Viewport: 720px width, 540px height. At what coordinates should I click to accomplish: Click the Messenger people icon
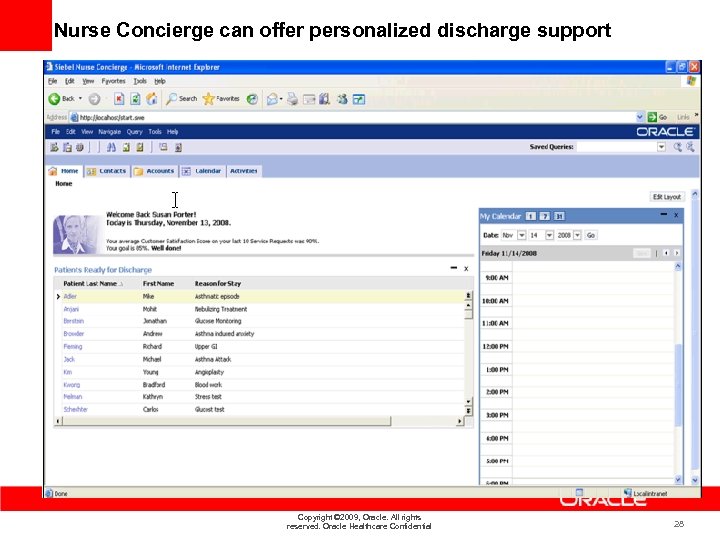pos(342,99)
